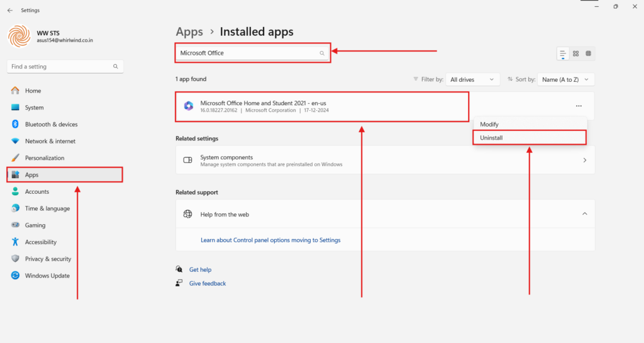644x343 pixels.
Task: Open the Sort by Name dropdown
Action: 566,79
